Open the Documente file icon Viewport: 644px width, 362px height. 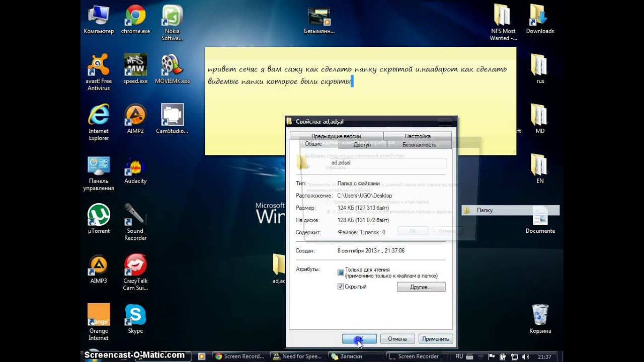pyautogui.click(x=540, y=220)
